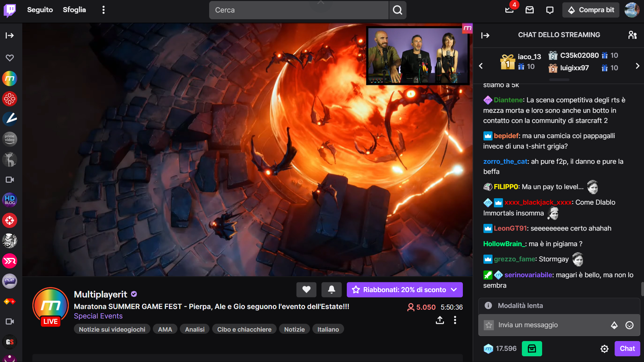644x362 pixels.
Task: Open the emote picker smiley icon
Action: [629, 325]
